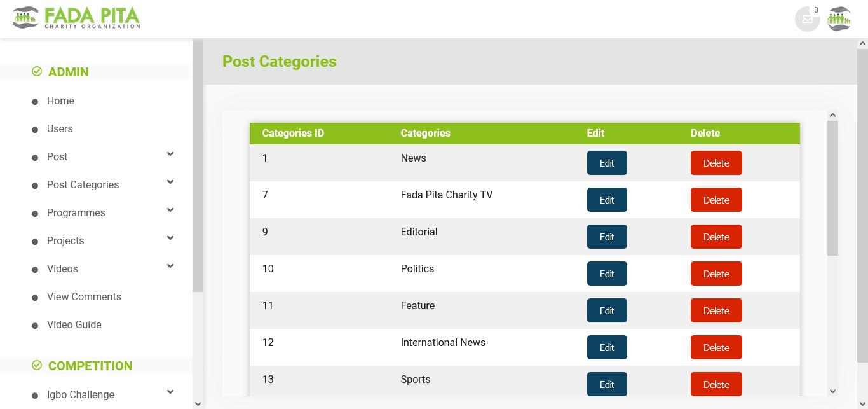Expand the Programmes submenu chevron
The image size is (868, 409).
[170, 211]
